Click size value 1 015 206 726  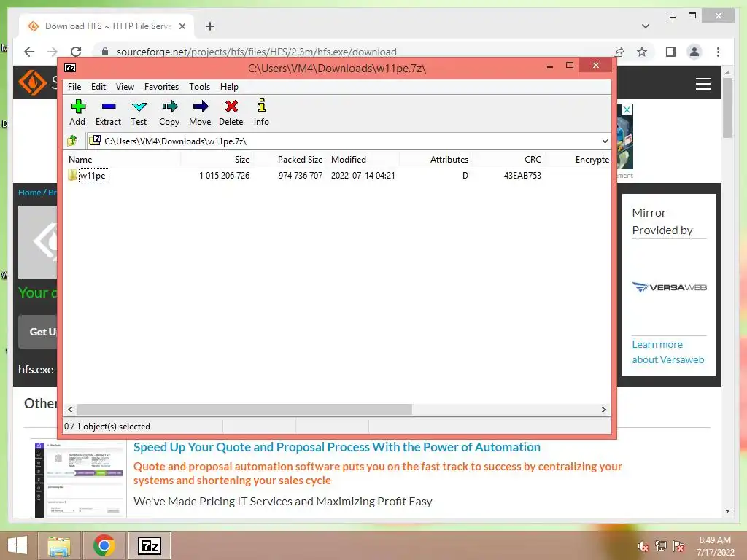(225, 175)
